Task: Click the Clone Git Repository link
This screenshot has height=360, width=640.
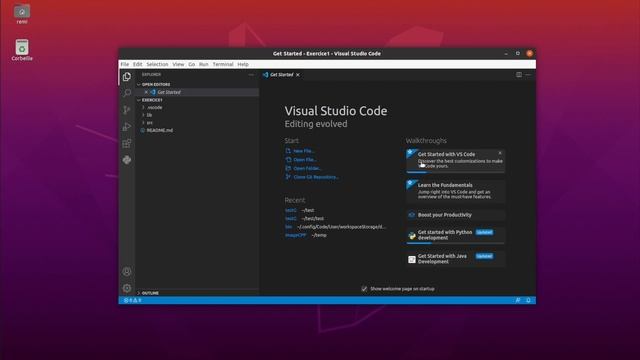Action: click(x=316, y=177)
